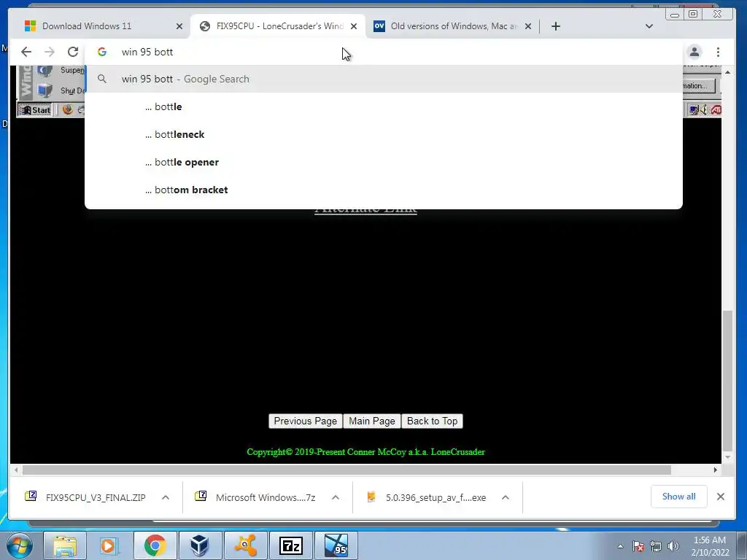Click the Action Center flag tray icon
The width and height of the screenshot is (747, 560).
638,546
